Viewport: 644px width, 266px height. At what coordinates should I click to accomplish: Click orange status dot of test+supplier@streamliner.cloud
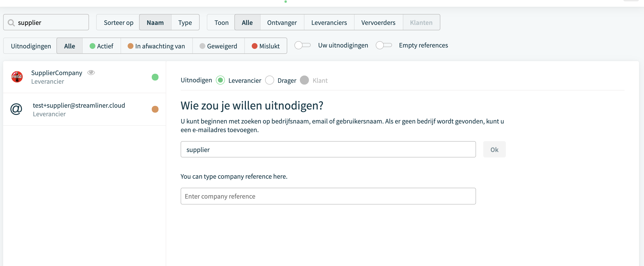[x=155, y=109]
